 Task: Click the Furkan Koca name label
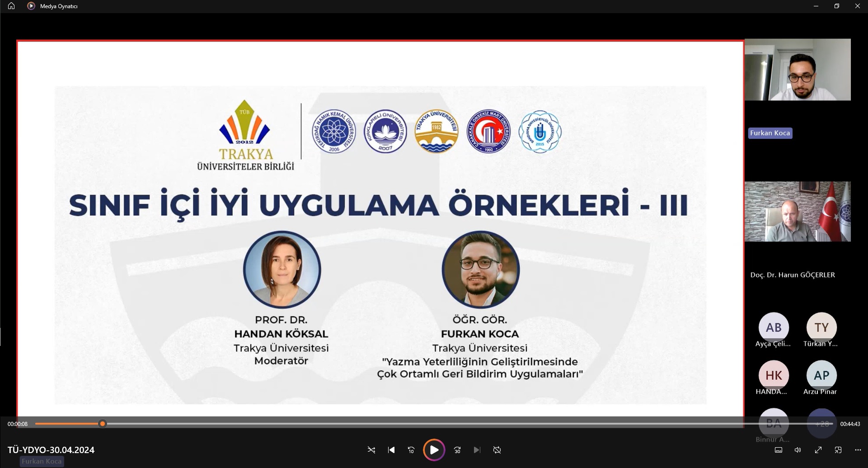point(770,133)
